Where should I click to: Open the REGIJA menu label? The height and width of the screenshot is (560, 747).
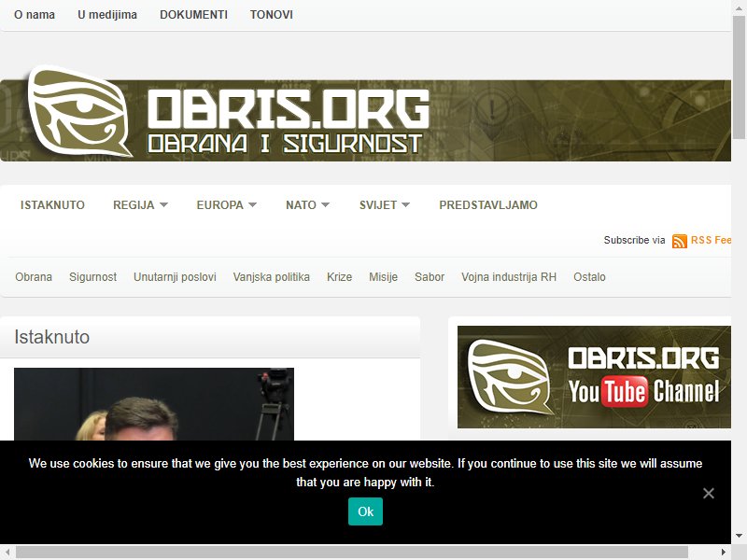[134, 205]
